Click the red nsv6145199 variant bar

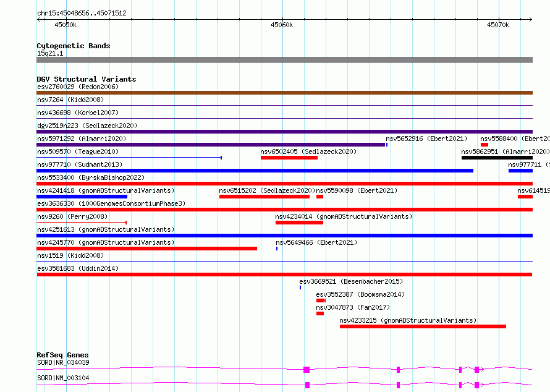[525, 197]
